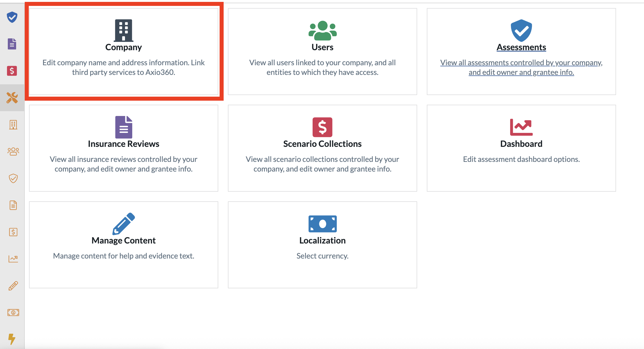Click the Dashboard red chart icon
Screen dimensions: 644x349
point(521,127)
